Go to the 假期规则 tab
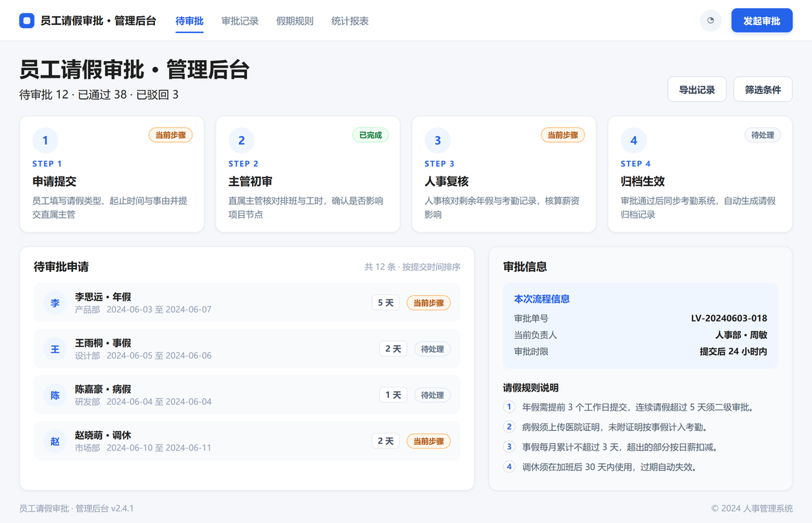 pos(295,21)
